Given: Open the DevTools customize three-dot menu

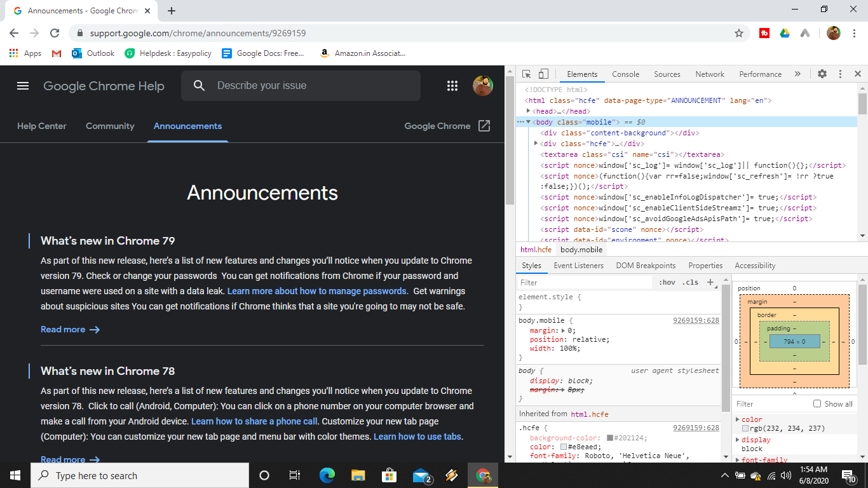Looking at the screenshot, I should click(x=840, y=74).
